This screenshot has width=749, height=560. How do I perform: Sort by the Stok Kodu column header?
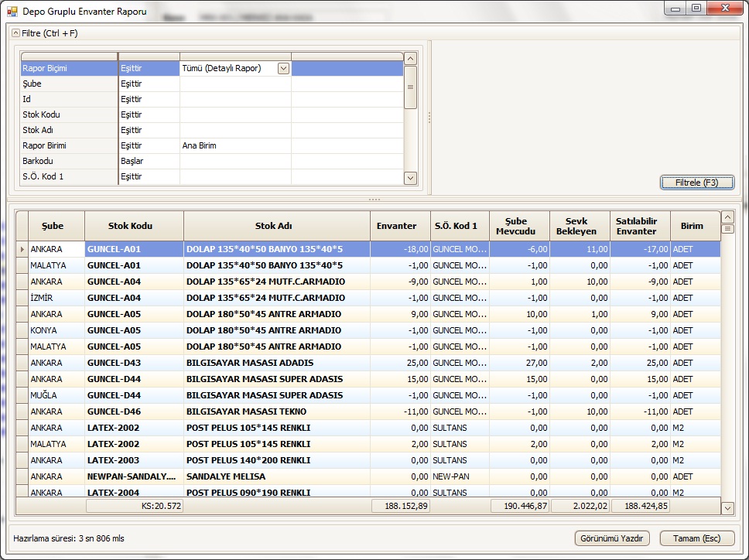[x=134, y=227]
